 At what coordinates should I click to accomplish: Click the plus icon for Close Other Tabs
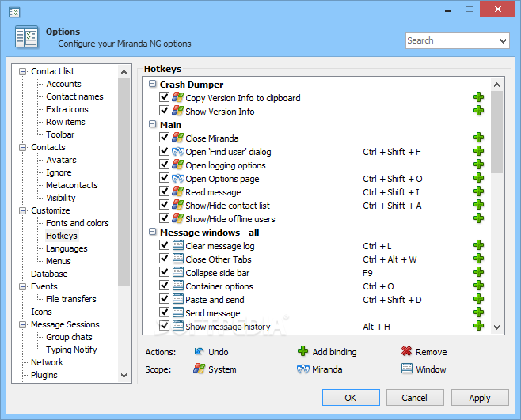pos(478,259)
